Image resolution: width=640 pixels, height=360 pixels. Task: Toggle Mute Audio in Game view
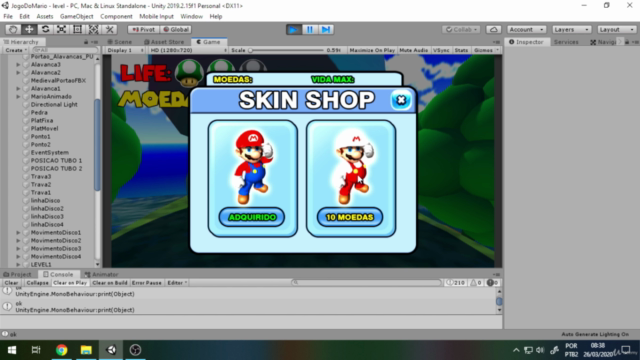(413, 50)
